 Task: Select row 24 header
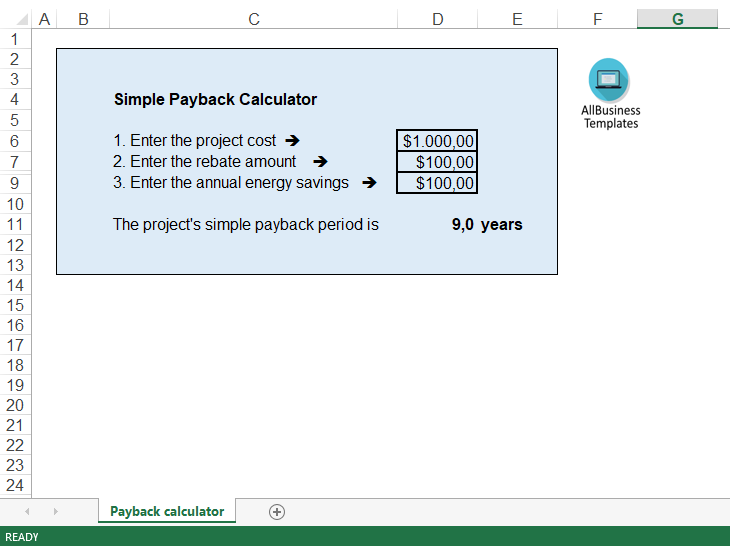(15, 485)
